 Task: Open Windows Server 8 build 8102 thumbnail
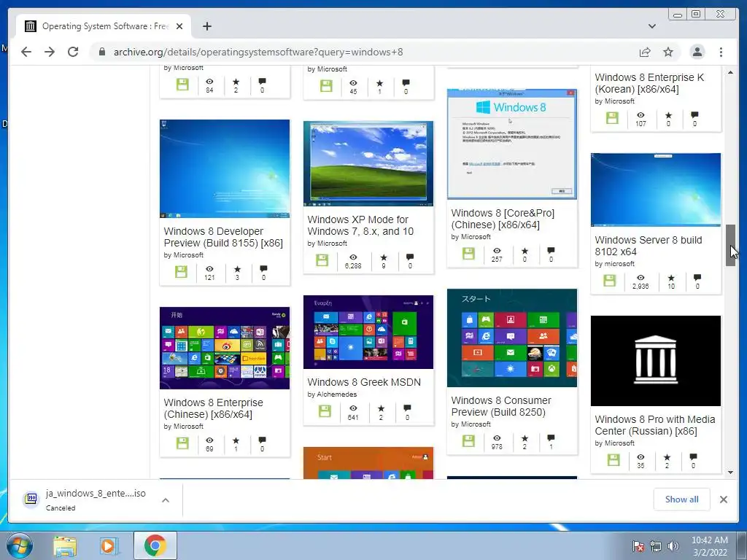coord(656,190)
